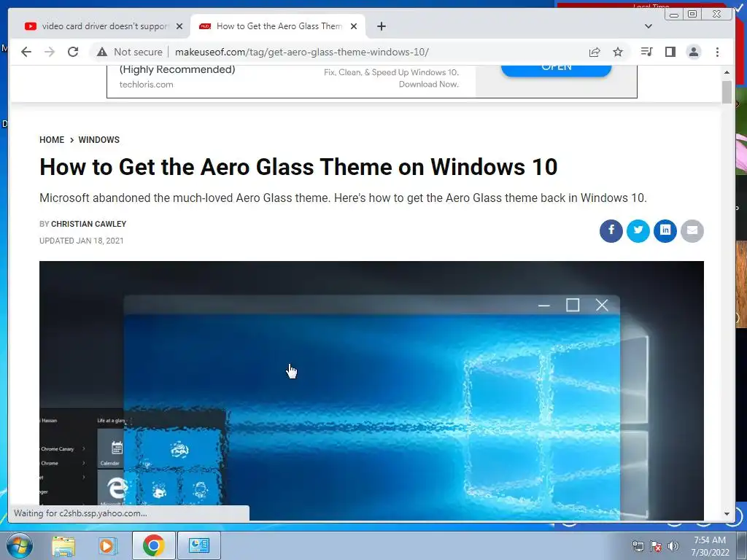This screenshot has width=747, height=560.
Task: Open a new tab with plus button
Action: [x=382, y=26]
